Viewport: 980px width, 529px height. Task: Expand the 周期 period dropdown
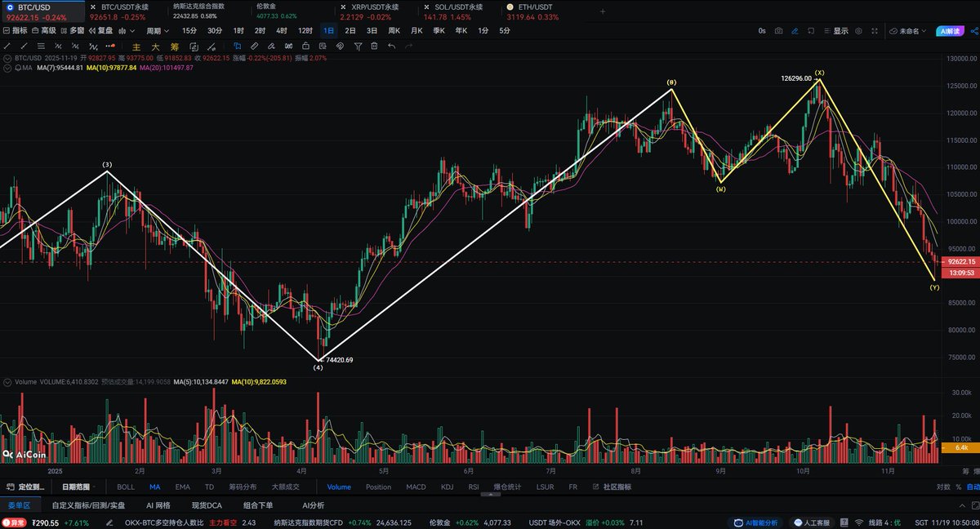[158, 30]
